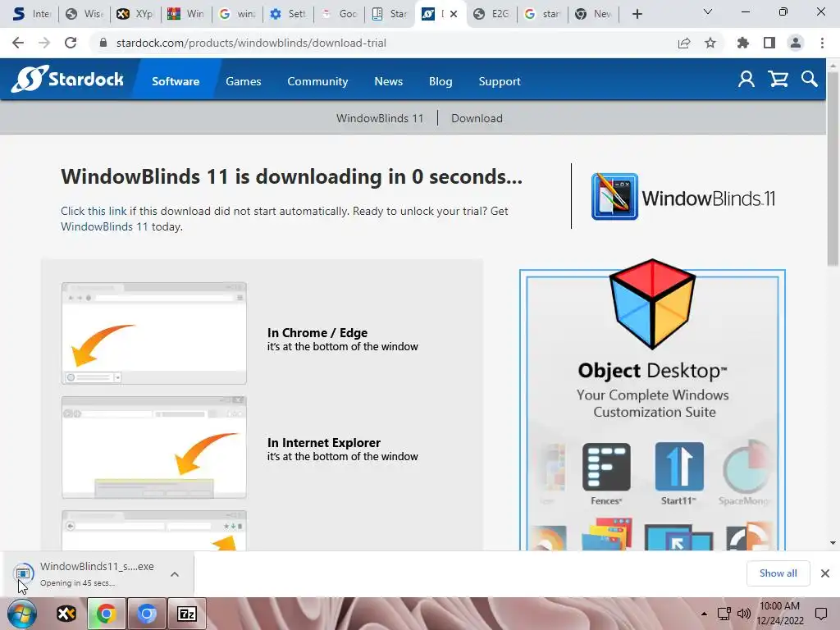Open the shopping cart icon
The image size is (840, 630).
tap(778, 80)
